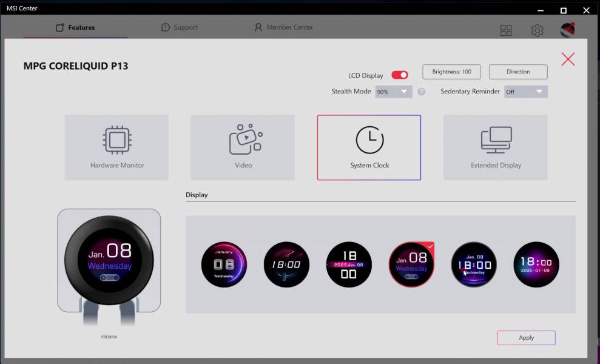Open the Sedentary Reminder dropdown
Image resolution: width=600 pixels, height=364 pixels.
point(525,92)
